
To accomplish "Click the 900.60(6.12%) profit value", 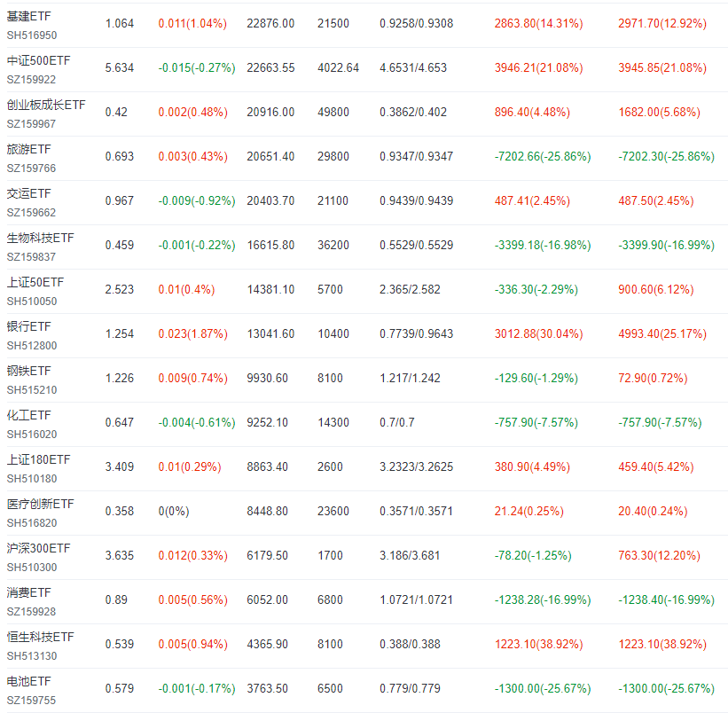I will [x=656, y=289].
